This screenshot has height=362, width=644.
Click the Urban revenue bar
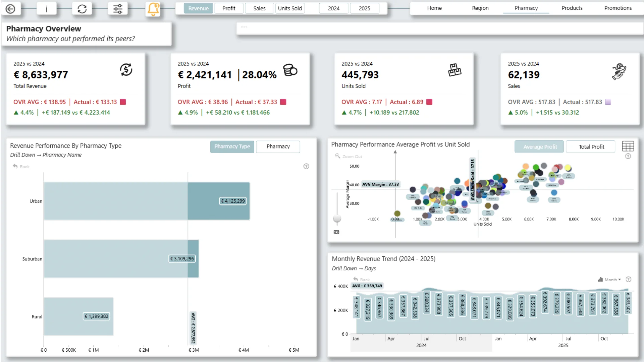tap(147, 201)
